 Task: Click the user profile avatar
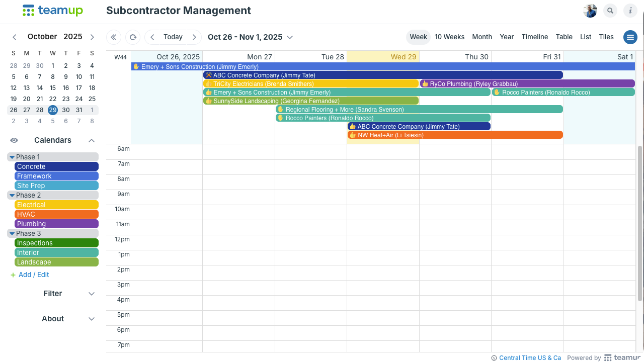tap(590, 11)
